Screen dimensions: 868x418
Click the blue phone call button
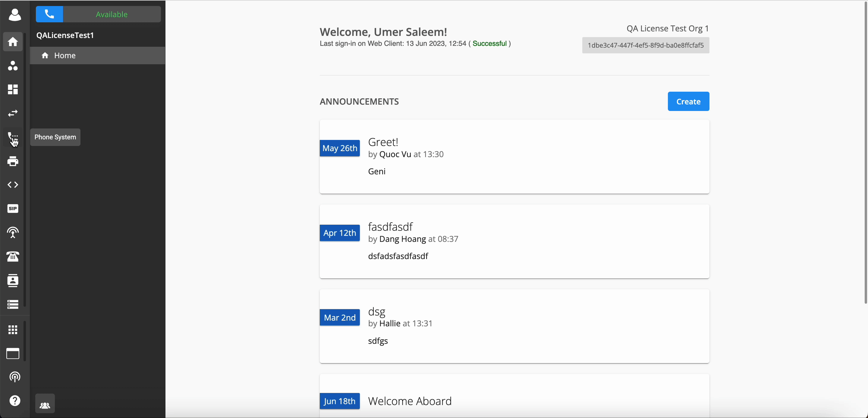pyautogui.click(x=49, y=14)
